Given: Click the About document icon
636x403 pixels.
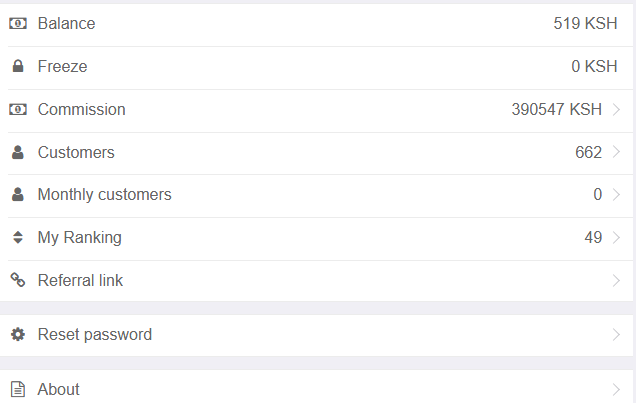Looking at the screenshot, I should pos(17,389).
